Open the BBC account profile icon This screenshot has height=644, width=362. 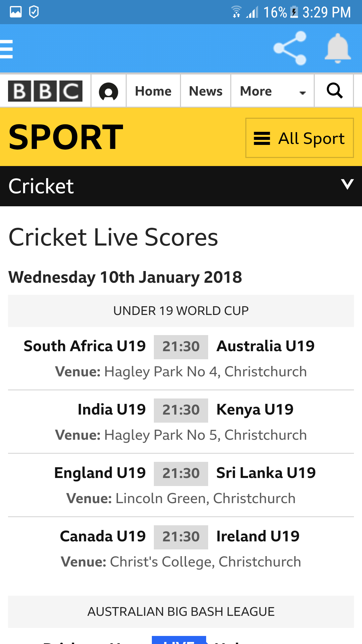[109, 91]
